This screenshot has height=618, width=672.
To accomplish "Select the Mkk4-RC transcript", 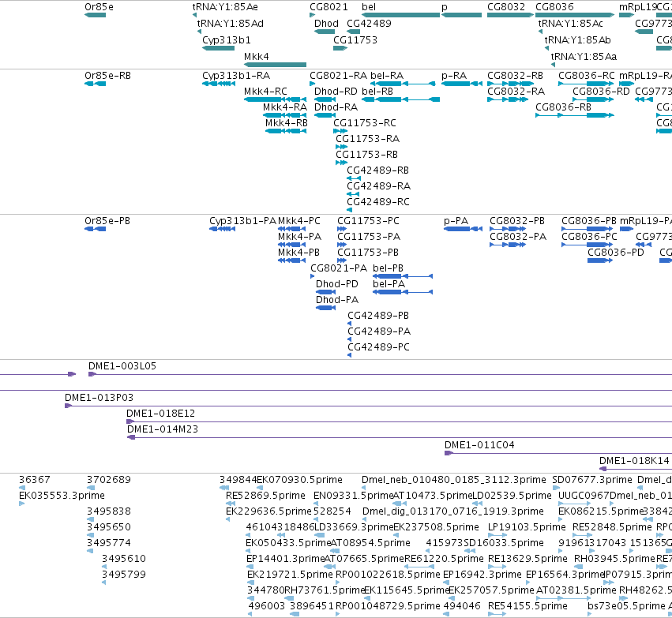I will (275, 99).
